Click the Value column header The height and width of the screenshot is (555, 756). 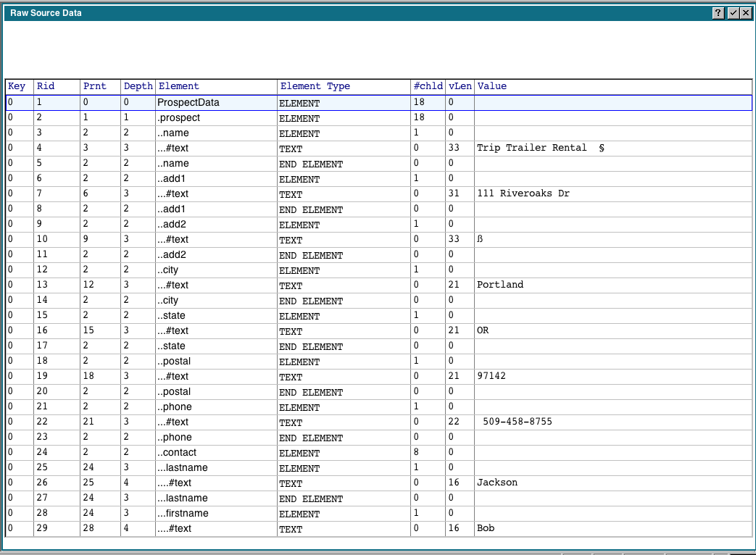492,86
